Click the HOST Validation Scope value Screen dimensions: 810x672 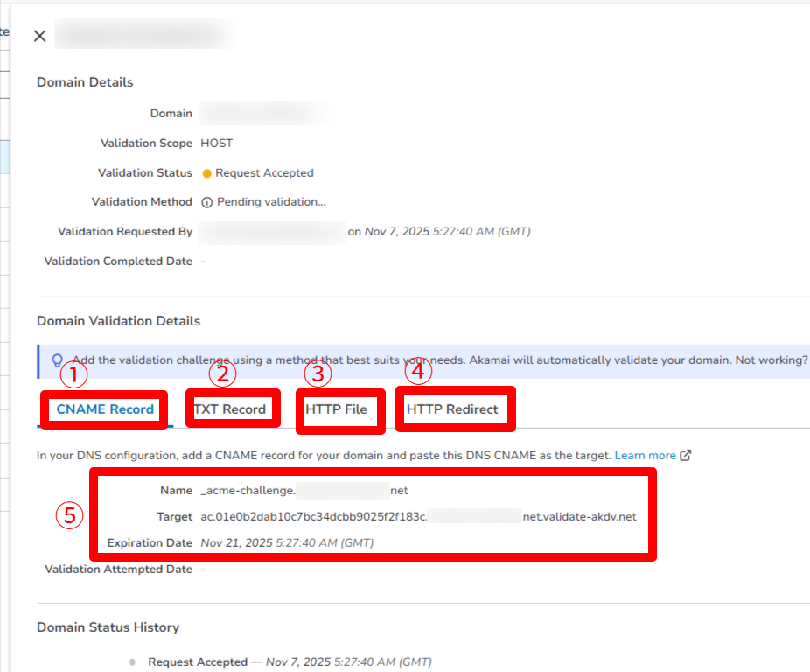[217, 143]
